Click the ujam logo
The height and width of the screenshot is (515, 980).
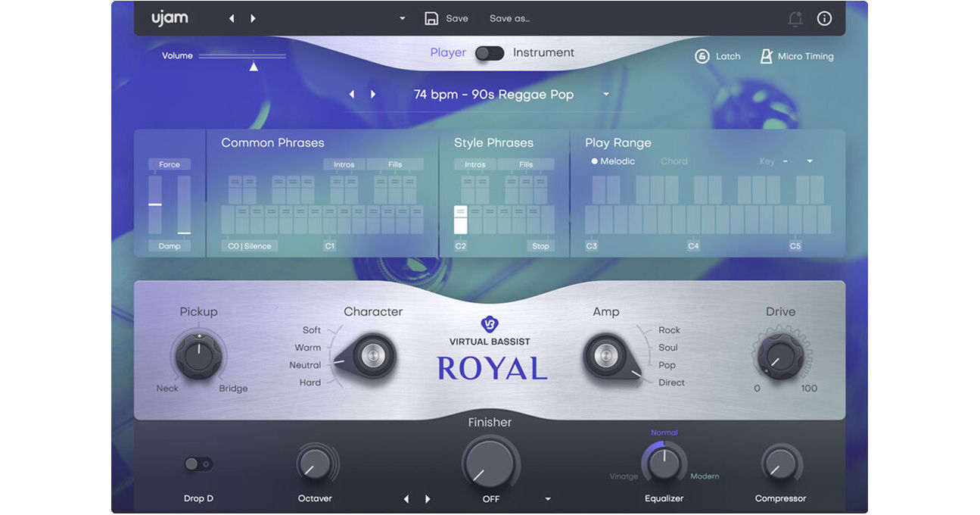point(168,17)
